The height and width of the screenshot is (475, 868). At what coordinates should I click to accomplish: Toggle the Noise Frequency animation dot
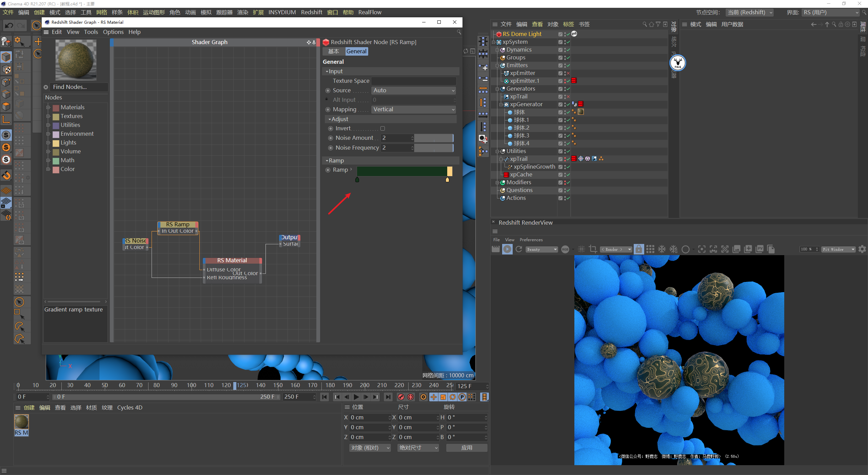coord(331,148)
